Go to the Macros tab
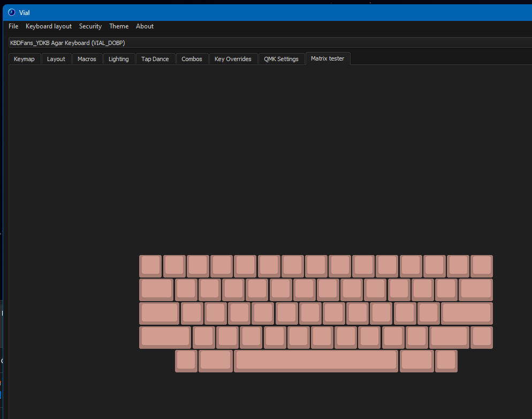This screenshot has width=532, height=419. 87,59
